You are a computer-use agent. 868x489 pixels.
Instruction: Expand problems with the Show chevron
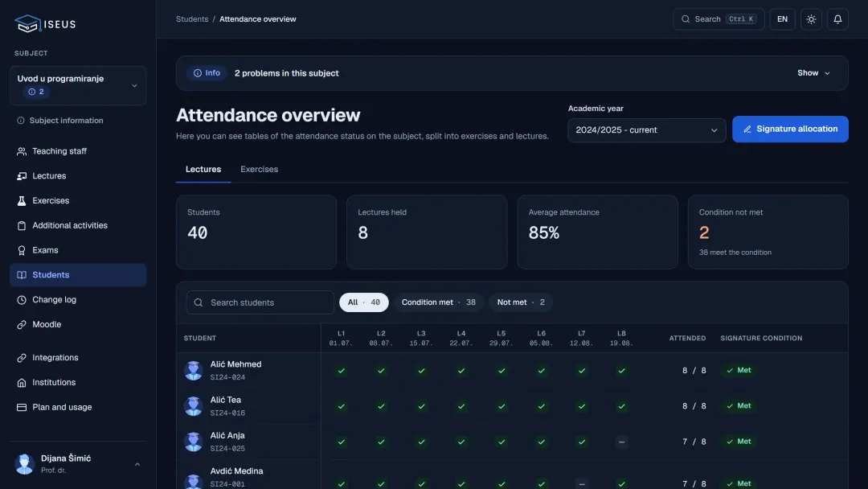tap(813, 73)
